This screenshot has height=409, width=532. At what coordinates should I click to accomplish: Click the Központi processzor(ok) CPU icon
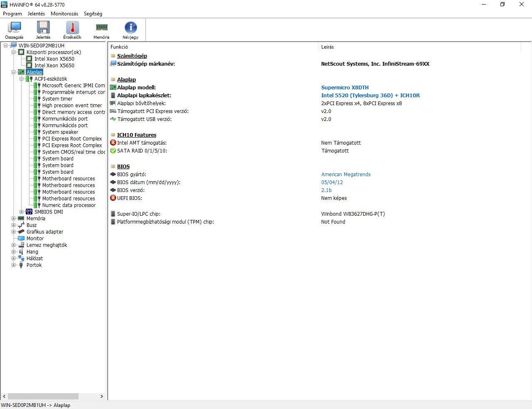[x=21, y=52]
